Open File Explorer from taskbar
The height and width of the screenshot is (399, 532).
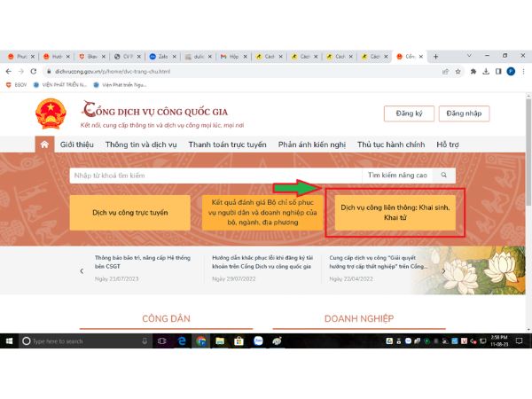click(220, 341)
